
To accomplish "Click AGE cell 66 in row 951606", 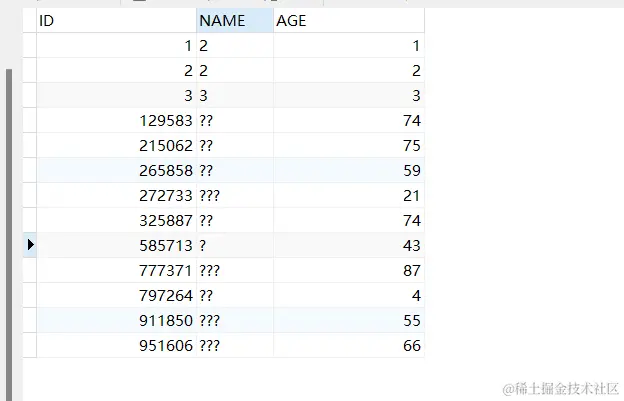I will [x=349, y=345].
